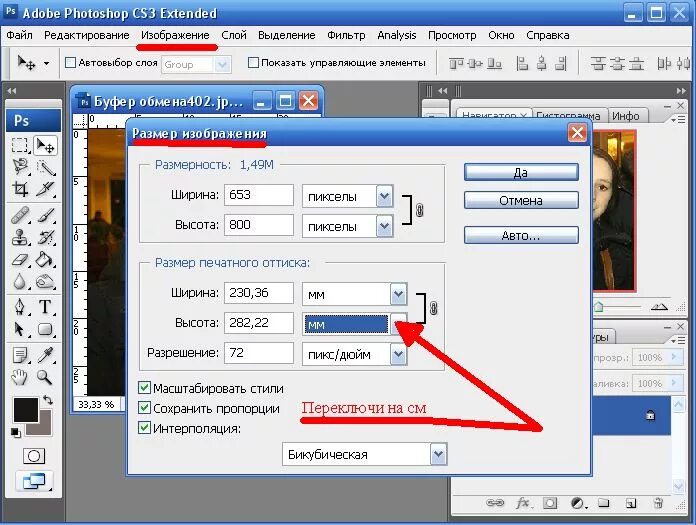The image size is (696, 525).
Task: Select the Eyedropper tool
Action: pyautogui.click(x=45, y=355)
